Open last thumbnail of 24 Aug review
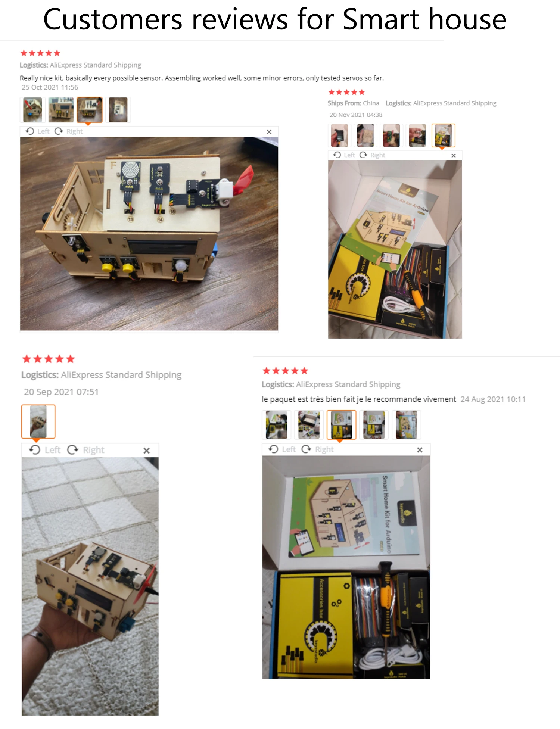 407,424
